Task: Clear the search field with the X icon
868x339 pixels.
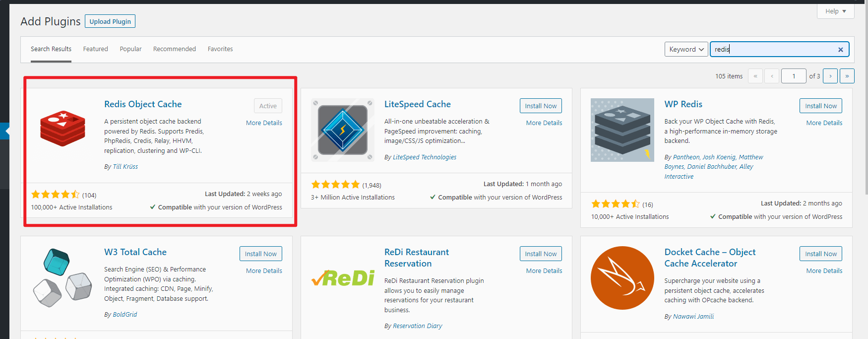Action: 840,50
